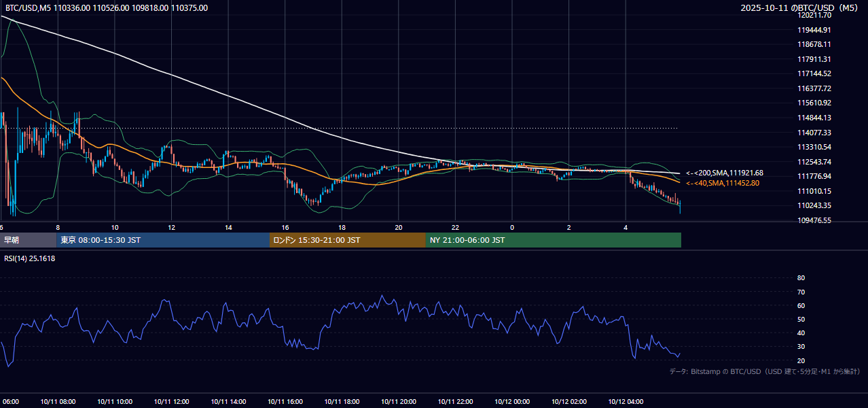Click hour label 0 under the price chart
Image resolution: width=868 pixels, height=408 pixels.
(512, 227)
